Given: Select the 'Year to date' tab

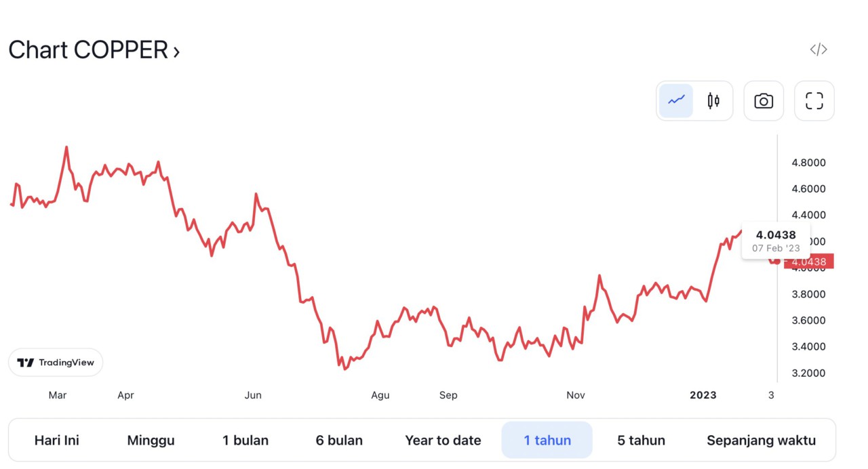Looking at the screenshot, I should pos(443,439).
